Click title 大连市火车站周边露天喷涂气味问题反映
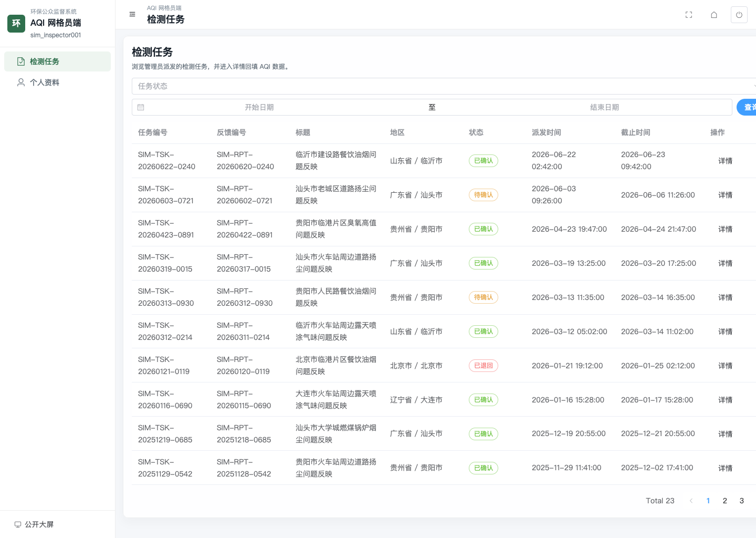Screen dimensions: 756x538 tap(336, 400)
